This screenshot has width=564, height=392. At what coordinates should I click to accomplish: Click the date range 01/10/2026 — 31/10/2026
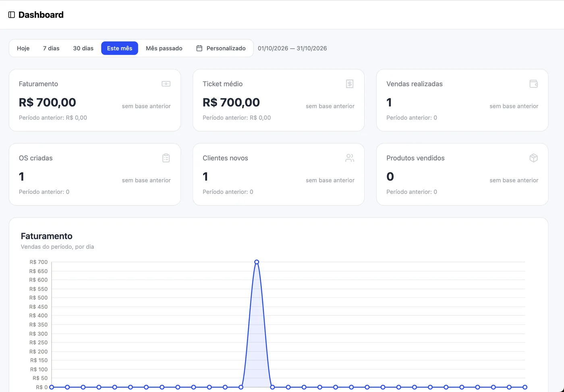tap(292, 48)
